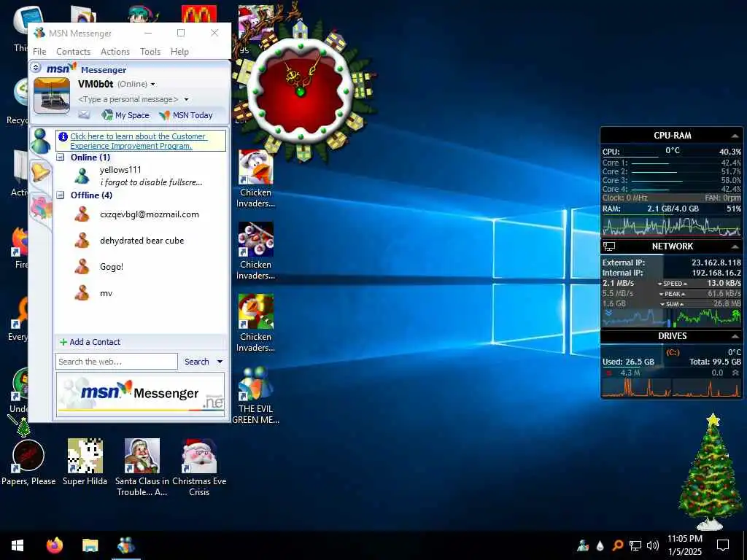Image resolution: width=747 pixels, height=560 pixels.
Task: Open Customer Experience Improvement Program link
Action: 138,141
